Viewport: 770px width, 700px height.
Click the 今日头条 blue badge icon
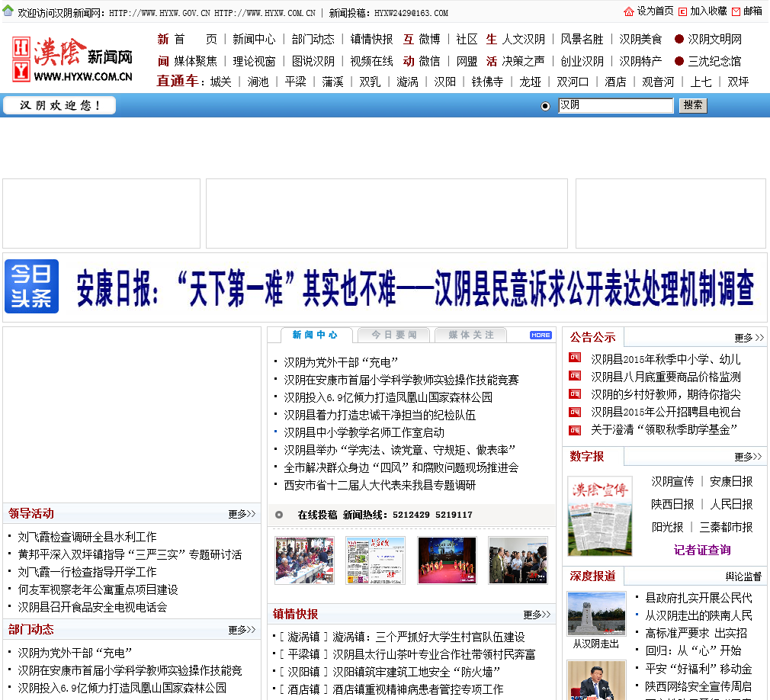[31, 287]
